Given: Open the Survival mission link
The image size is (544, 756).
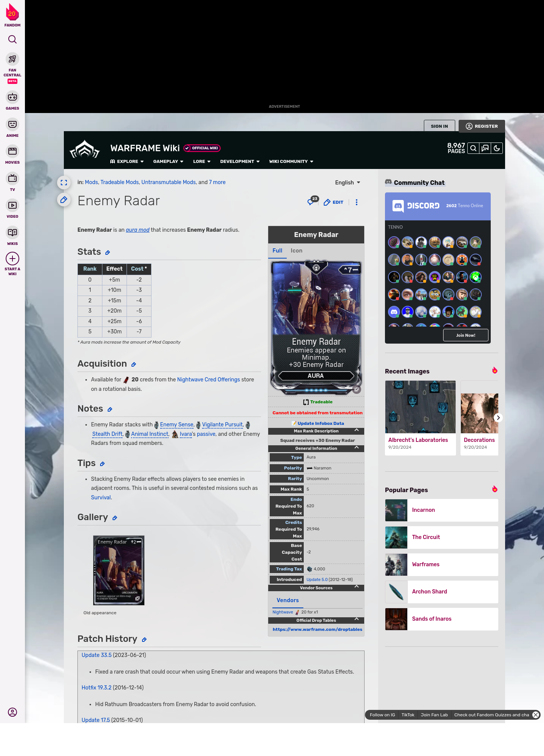Looking at the screenshot, I should tap(101, 497).
